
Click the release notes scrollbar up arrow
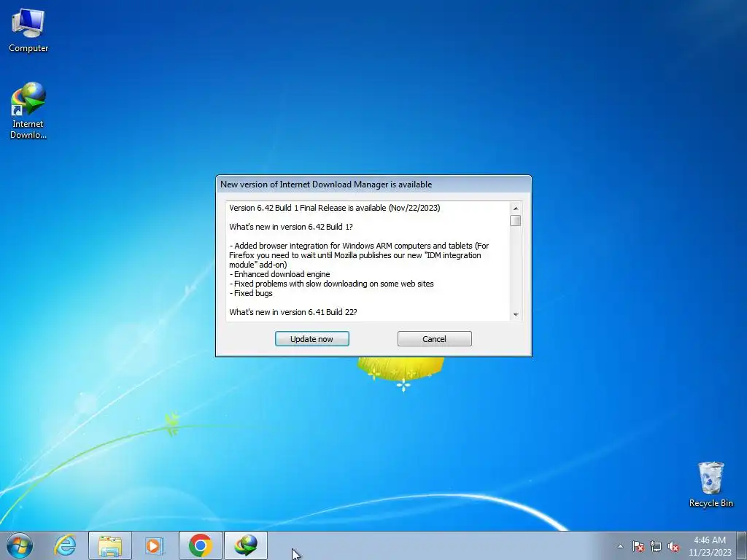(516, 209)
